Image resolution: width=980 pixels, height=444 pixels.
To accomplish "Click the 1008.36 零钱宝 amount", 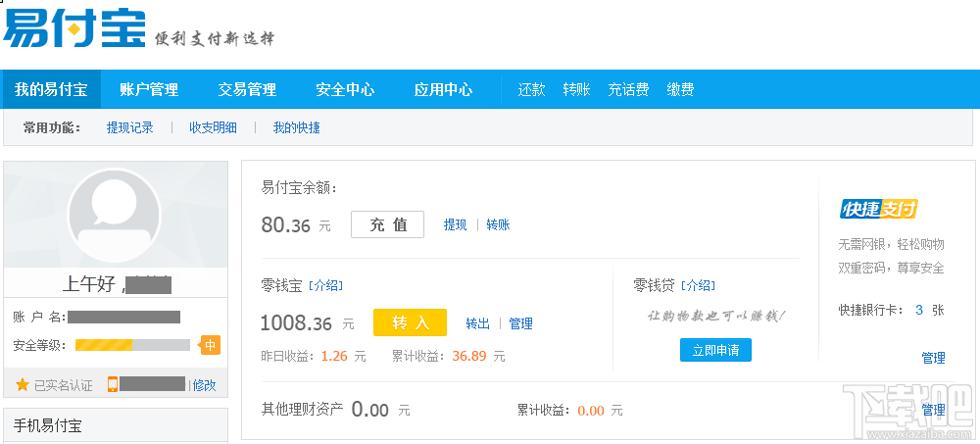I will point(296,323).
